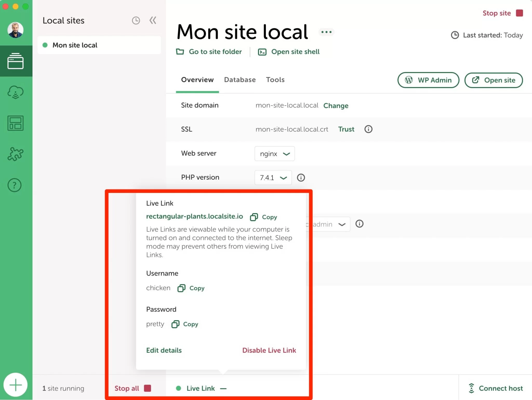The height and width of the screenshot is (400, 532).
Task: Click Connect host
Action: pos(496,388)
